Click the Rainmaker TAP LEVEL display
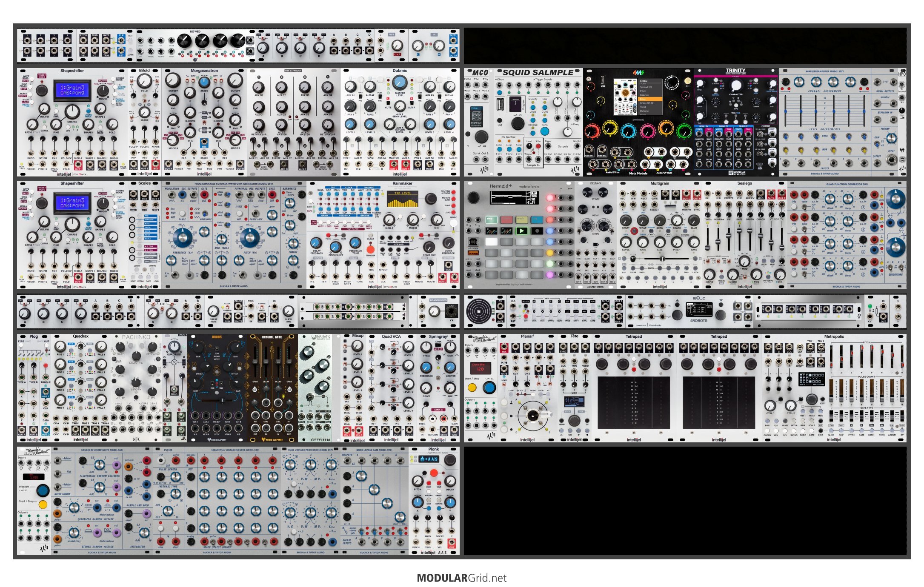The height and width of the screenshot is (587, 924). 403,199
